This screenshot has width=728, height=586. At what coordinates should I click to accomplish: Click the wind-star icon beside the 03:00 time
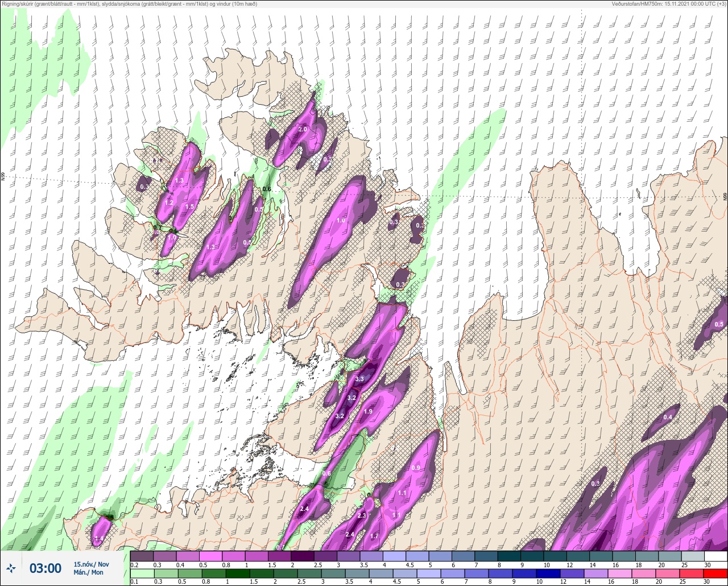(x=11, y=568)
